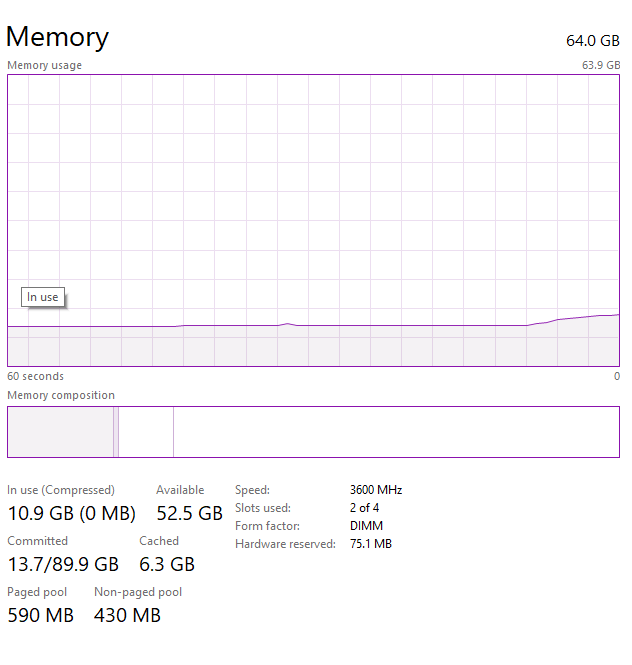Click the In use tooltip on graph
This screenshot has height=665, width=632.
click(x=43, y=297)
